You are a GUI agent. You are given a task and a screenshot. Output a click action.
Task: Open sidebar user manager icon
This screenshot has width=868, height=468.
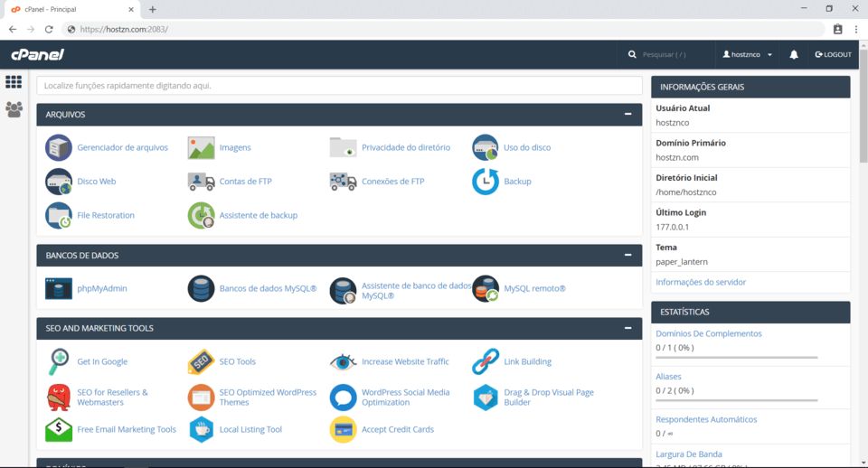pos(14,109)
